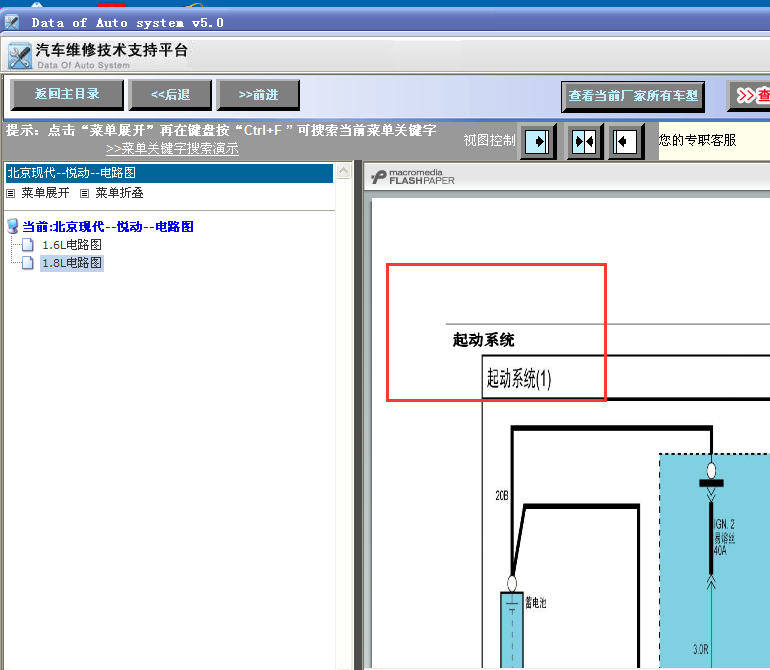Click the computer icon of the tree root

(13, 226)
